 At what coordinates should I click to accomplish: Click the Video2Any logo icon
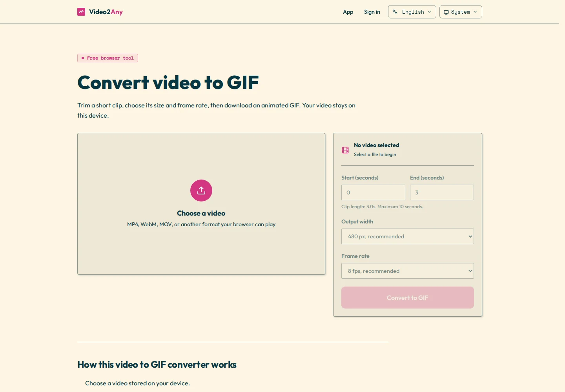[81, 12]
